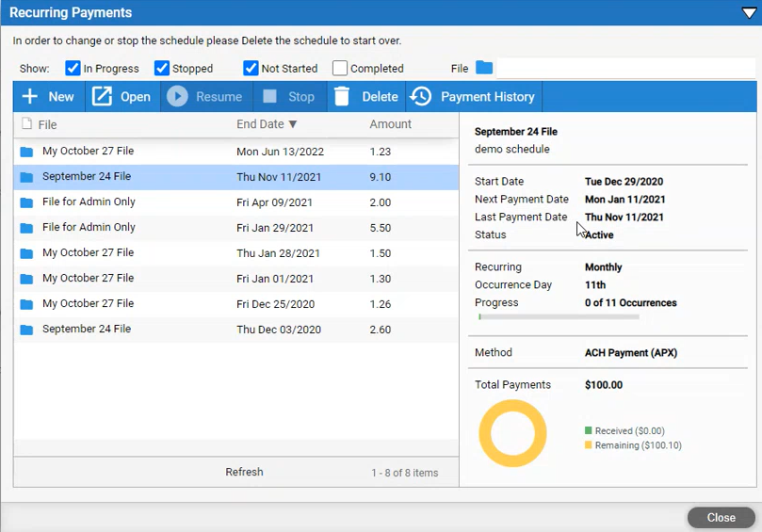Click the File filter folder icon

(x=484, y=68)
